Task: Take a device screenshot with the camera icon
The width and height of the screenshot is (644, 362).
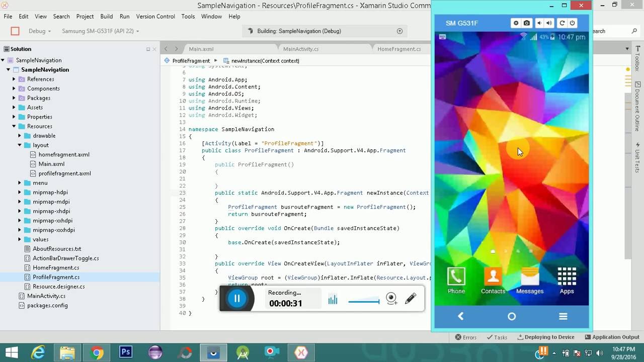Action: click(527, 23)
